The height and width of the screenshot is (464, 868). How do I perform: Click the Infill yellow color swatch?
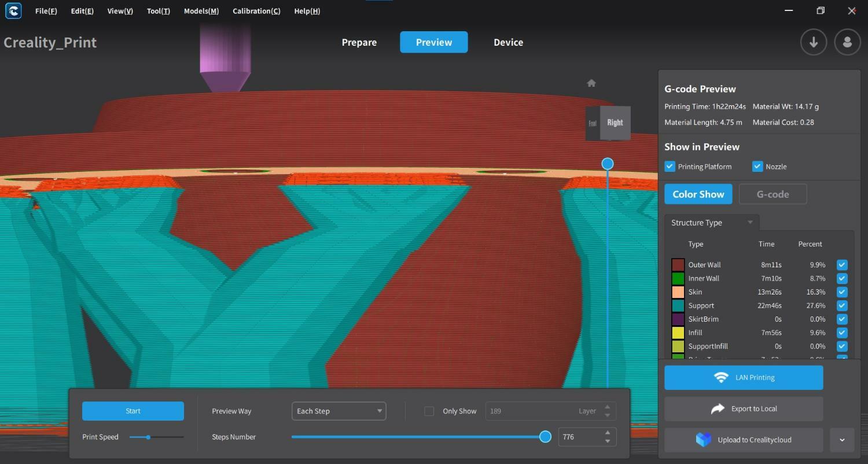pos(678,333)
